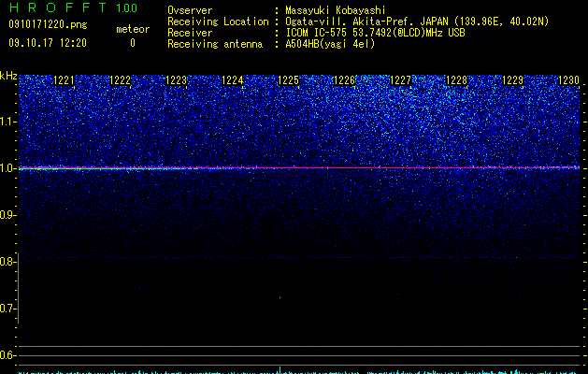Select the 1223 time marker

[177, 80]
